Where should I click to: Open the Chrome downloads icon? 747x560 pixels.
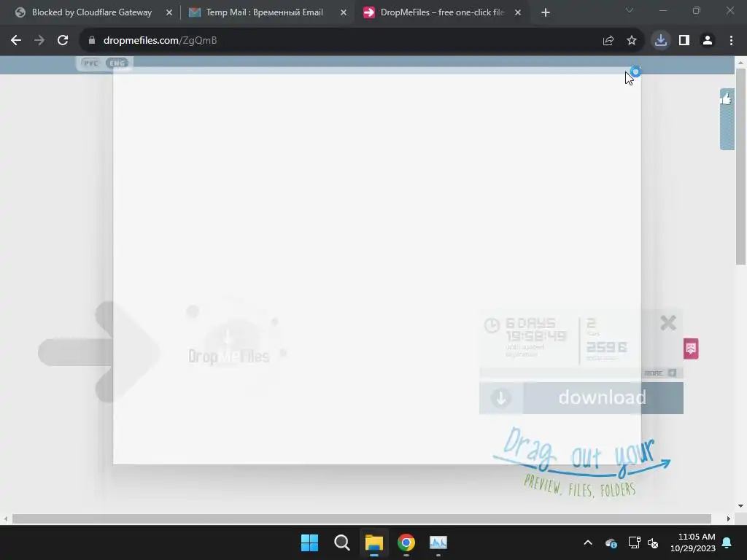point(661,41)
